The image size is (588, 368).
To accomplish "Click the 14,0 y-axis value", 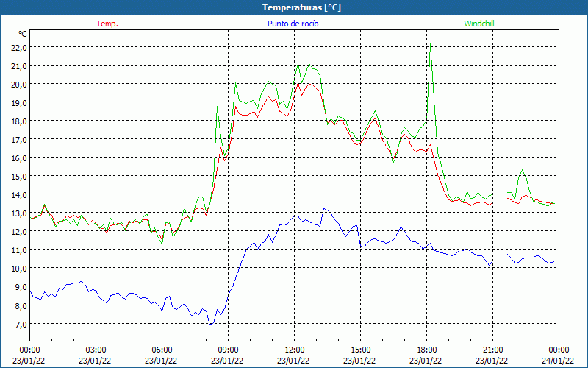I will [20, 194].
